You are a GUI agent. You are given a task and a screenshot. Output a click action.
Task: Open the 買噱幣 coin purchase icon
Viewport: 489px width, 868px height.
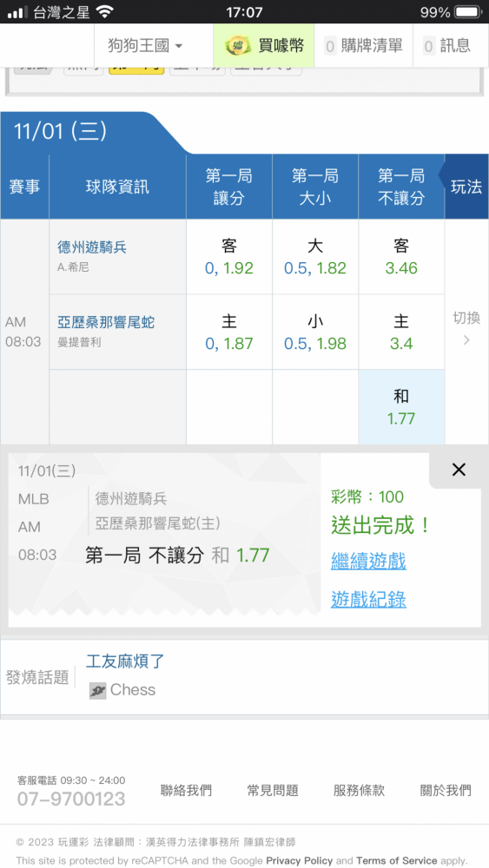(237, 45)
